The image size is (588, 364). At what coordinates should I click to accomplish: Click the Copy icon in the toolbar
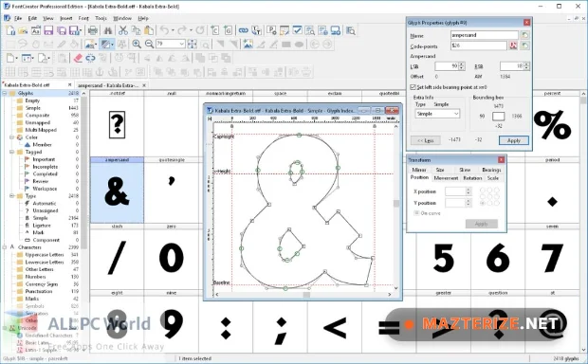tap(136, 30)
